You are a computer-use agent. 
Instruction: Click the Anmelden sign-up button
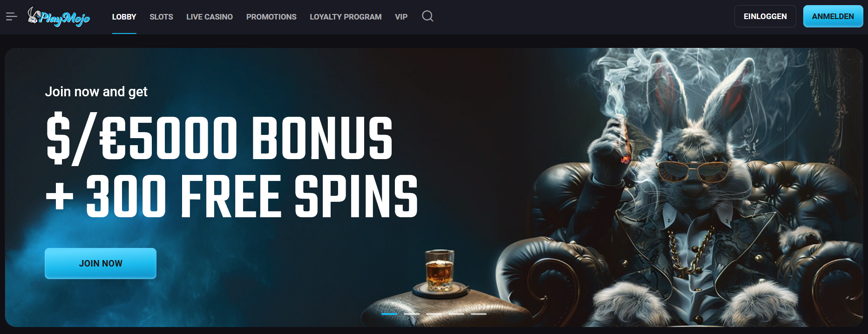click(833, 16)
